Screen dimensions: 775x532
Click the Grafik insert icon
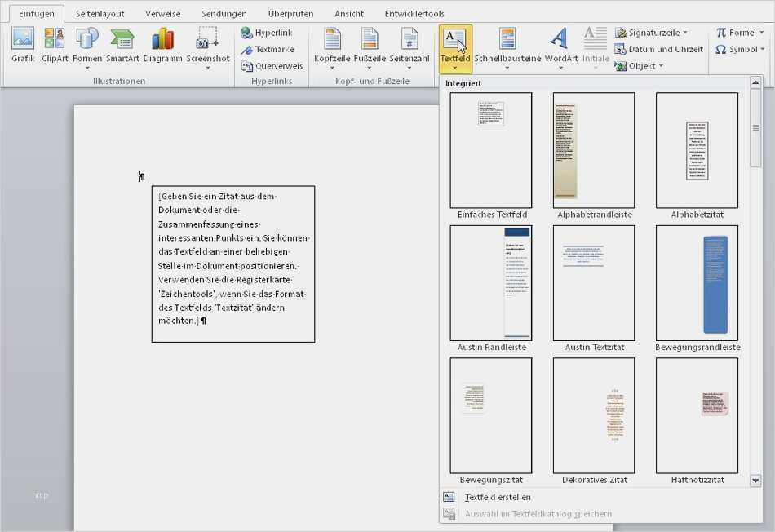[x=23, y=45]
